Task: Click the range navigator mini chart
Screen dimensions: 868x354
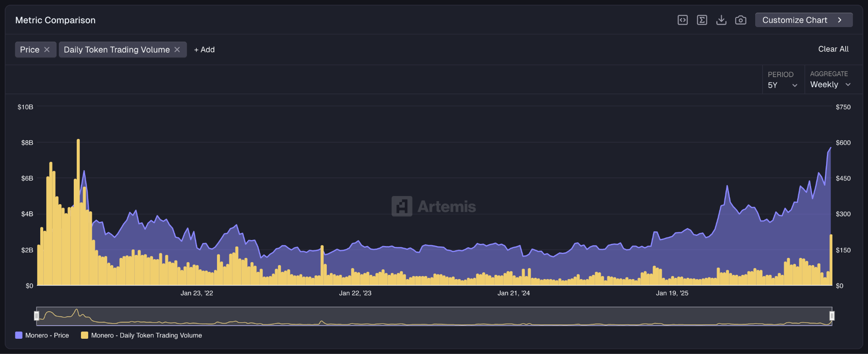Action: click(434, 316)
